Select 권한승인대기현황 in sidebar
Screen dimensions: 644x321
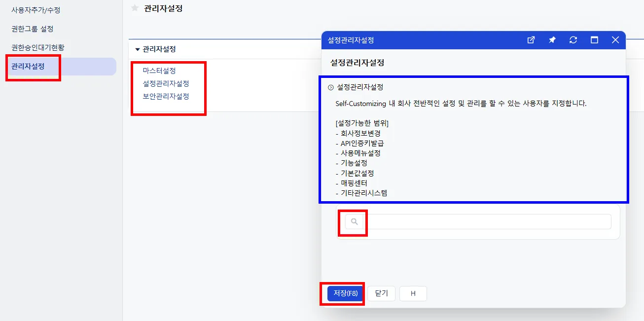click(38, 48)
